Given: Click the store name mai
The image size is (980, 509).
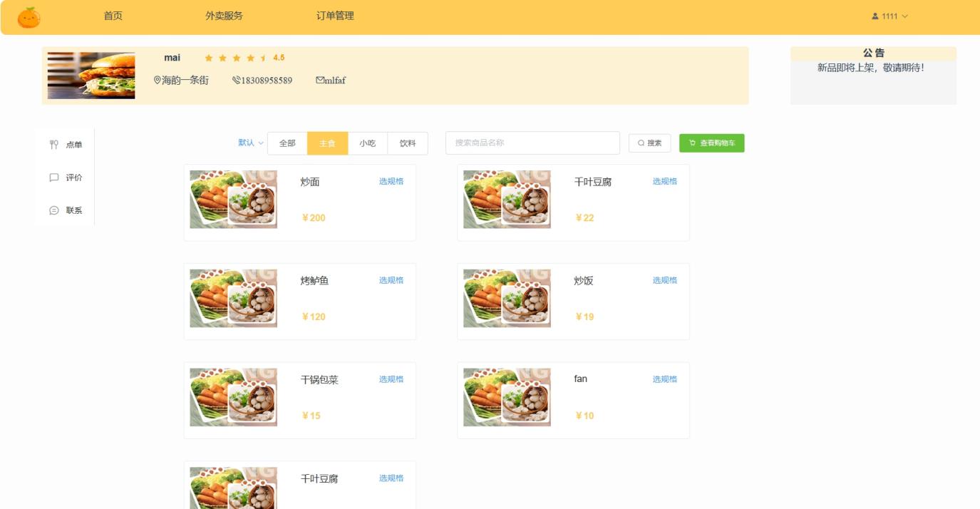Looking at the screenshot, I should click(172, 58).
